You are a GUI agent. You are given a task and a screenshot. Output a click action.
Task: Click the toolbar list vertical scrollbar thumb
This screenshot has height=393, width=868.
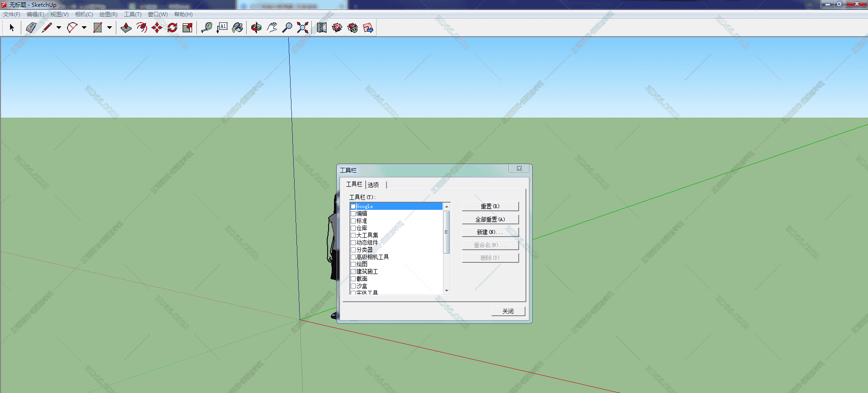point(446,232)
